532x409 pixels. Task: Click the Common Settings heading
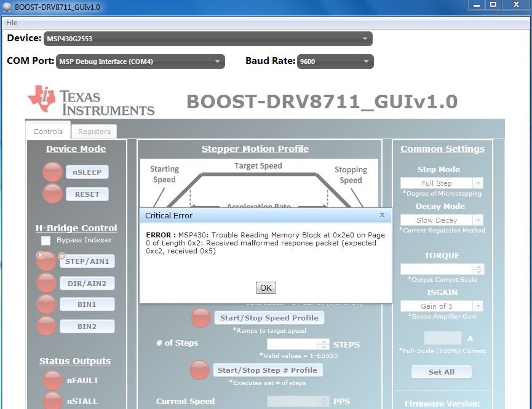442,149
